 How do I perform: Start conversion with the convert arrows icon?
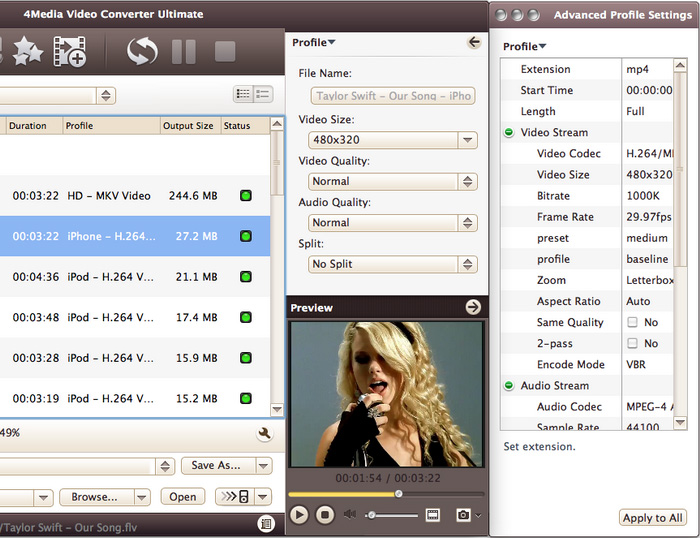click(x=142, y=51)
